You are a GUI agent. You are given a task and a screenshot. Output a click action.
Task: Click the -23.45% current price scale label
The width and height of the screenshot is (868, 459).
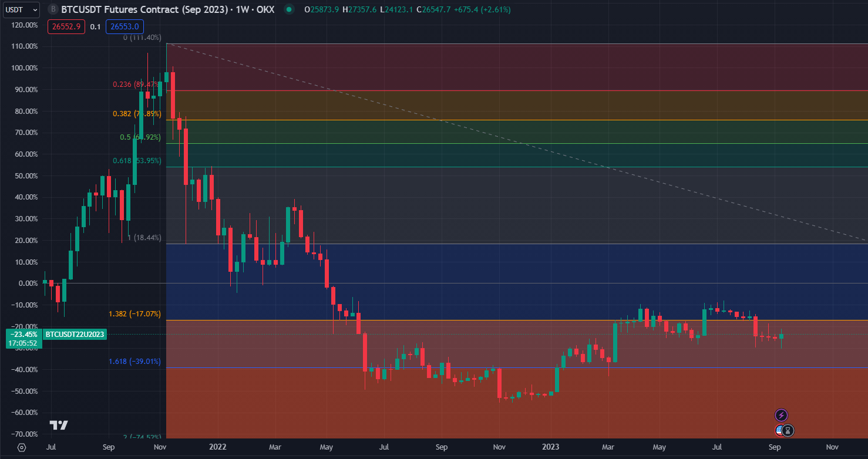tap(23, 335)
